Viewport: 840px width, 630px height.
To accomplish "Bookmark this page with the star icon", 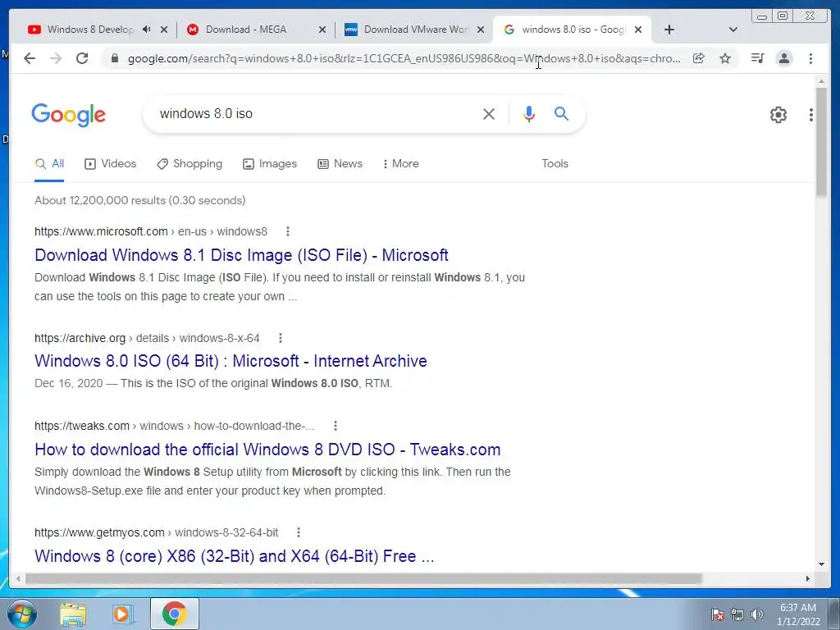I will 725,58.
